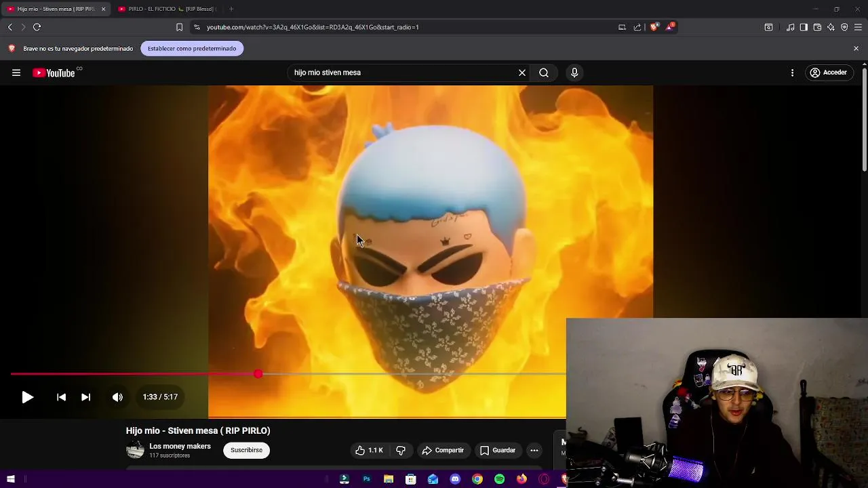Dislike the video with thumbs down
Screen dimensions: 868x488
pos(401,450)
